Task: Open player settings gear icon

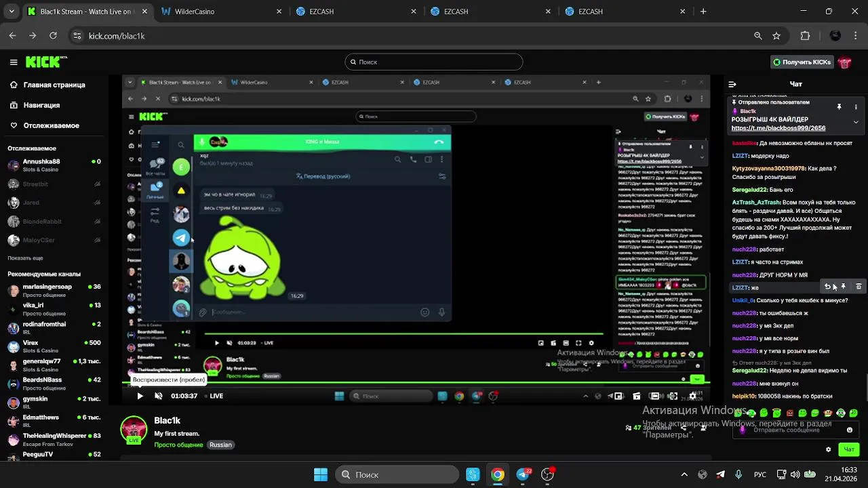Action: click(692, 396)
